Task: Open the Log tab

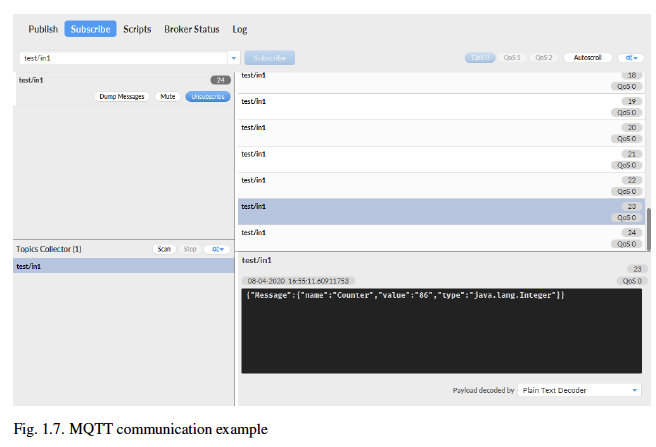Action: 240,29
